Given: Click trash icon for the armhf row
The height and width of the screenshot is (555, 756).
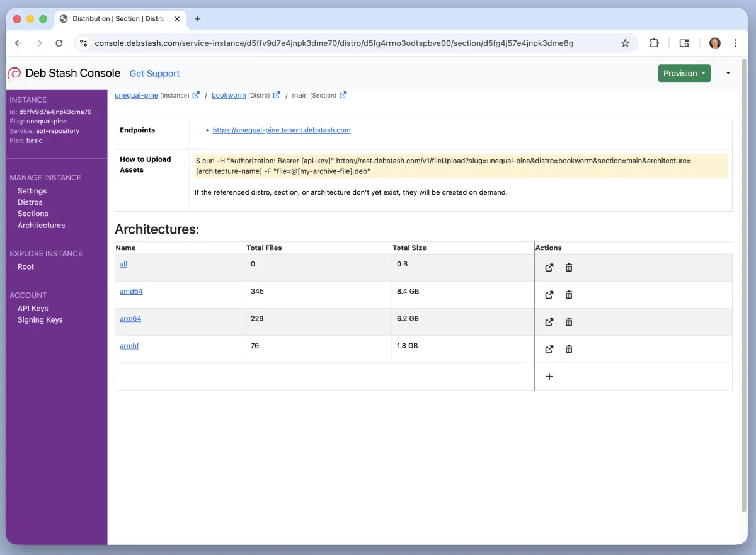Looking at the screenshot, I should [x=569, y=349].
